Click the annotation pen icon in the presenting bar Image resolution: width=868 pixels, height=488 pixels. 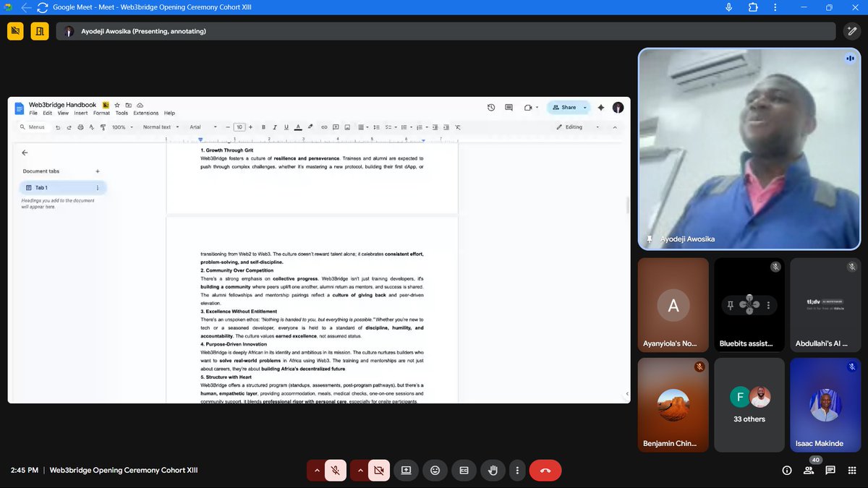851,31
